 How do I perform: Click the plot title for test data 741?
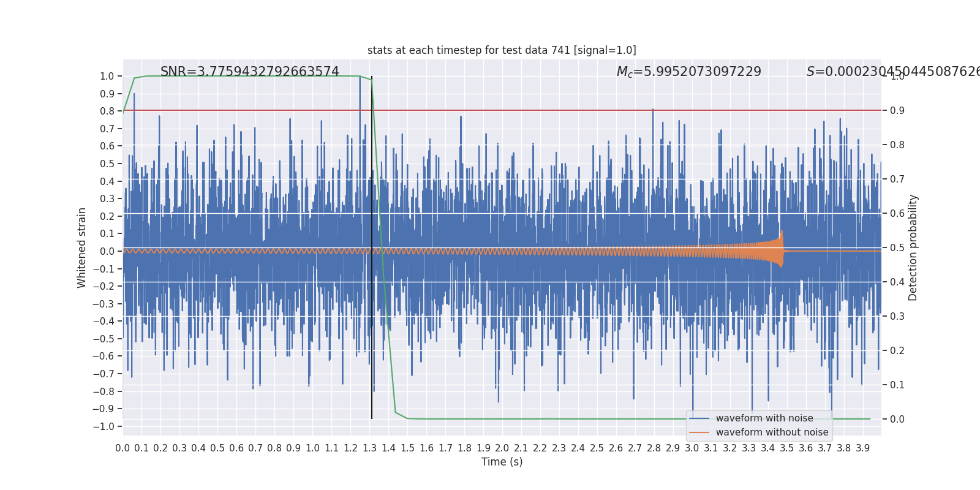(502, 50)
